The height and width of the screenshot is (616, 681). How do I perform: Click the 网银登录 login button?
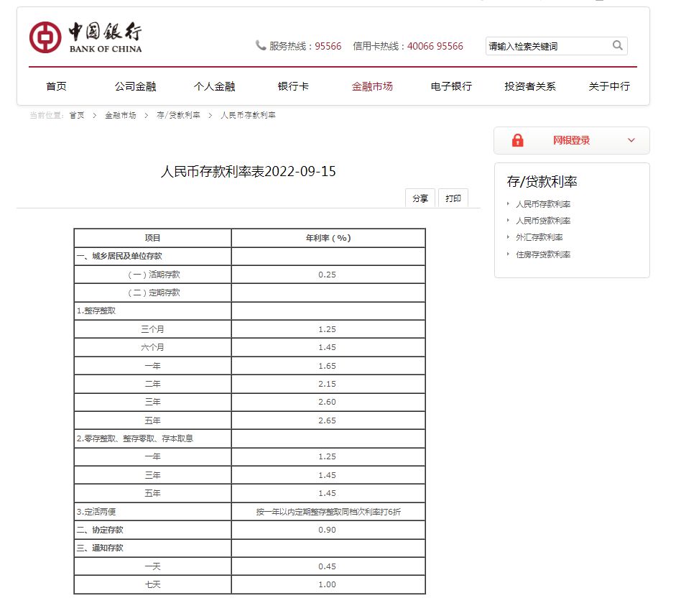coord(572,140)
